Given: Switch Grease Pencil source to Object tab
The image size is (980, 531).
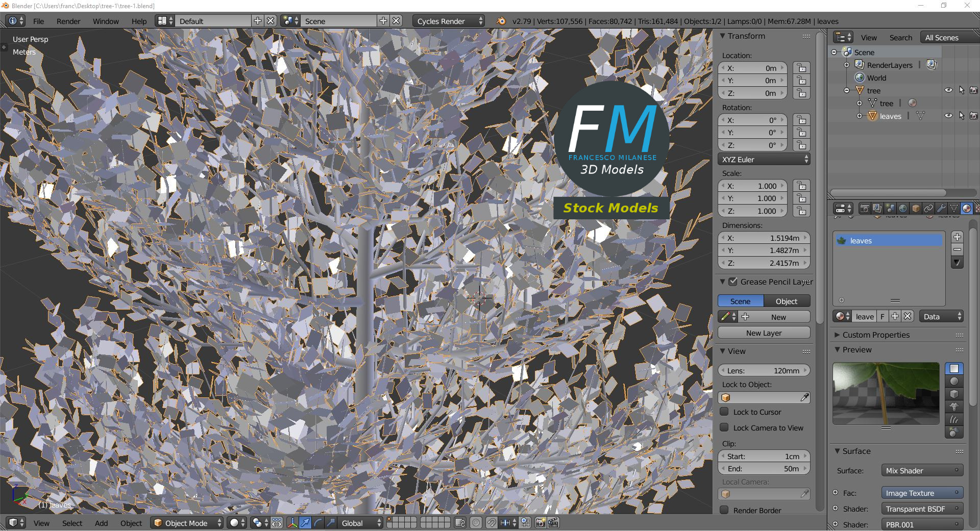Looking at the screenshot, I should (787, 301).
